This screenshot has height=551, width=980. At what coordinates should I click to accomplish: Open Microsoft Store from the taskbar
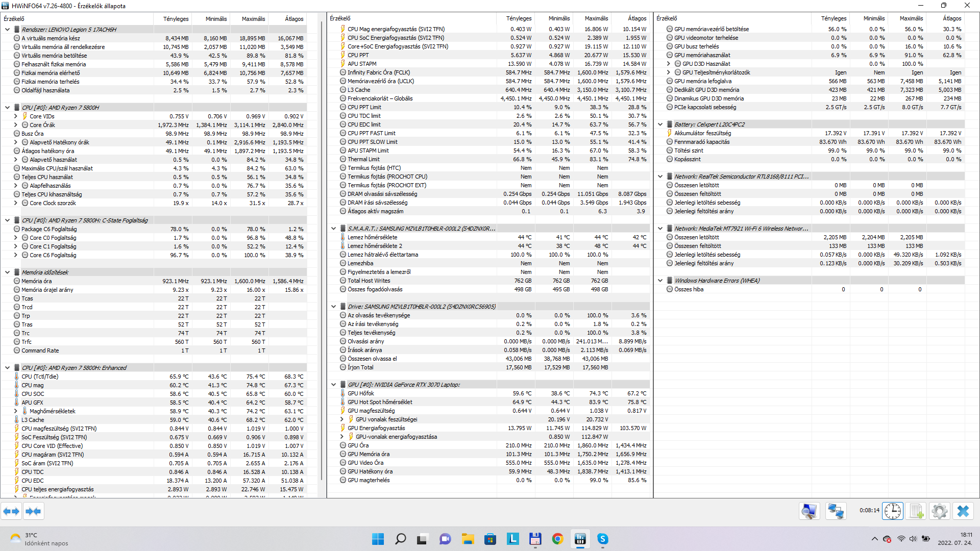point(491,539)
